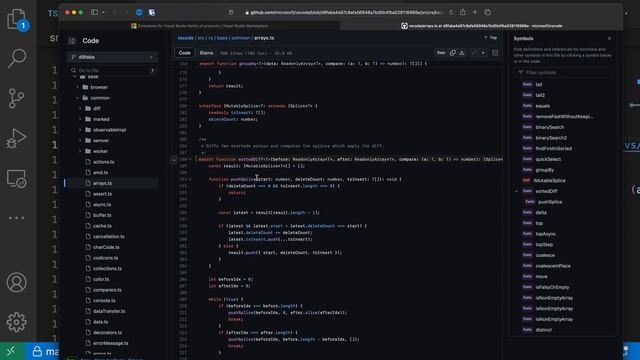Click Safari address bar
Viewport: 640px width, 360px height.
click(x=341, y=13)
